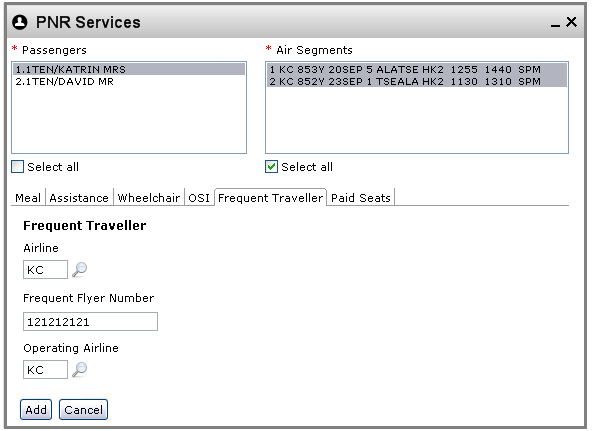The width and height of the screenshot is (592, 431).
Task: Uncheck Select all under Air Segments
Action: click(x=271, y=166)
